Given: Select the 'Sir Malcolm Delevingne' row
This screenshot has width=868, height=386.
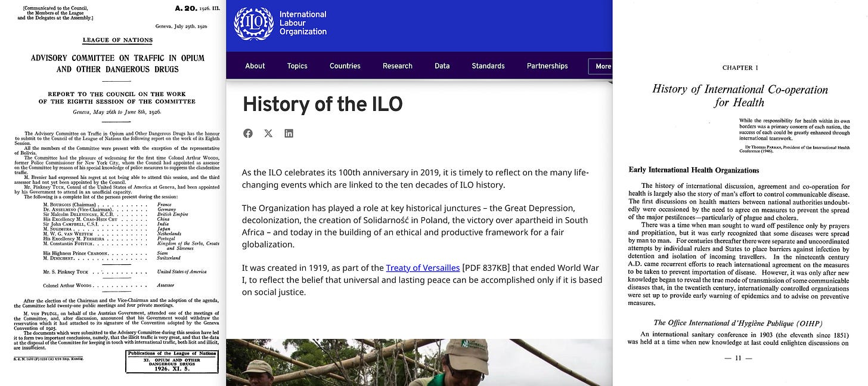Looking at the screenshot, I should (x=116, y=214).
